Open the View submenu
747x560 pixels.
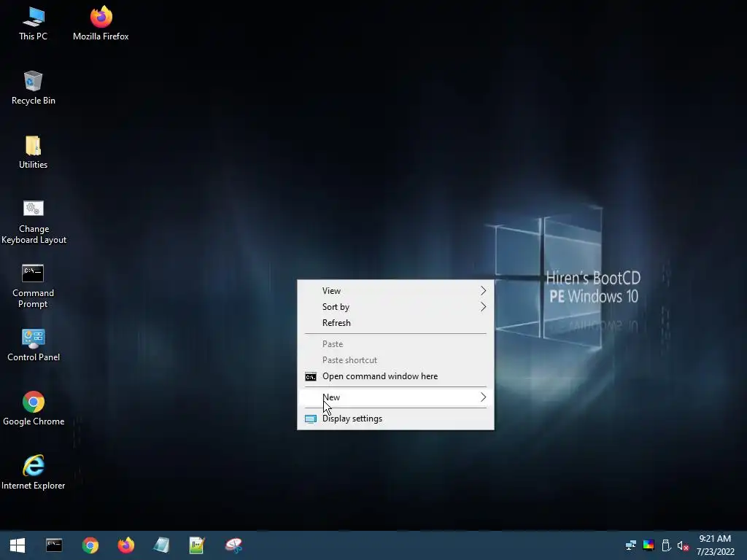tap(395, 290)
